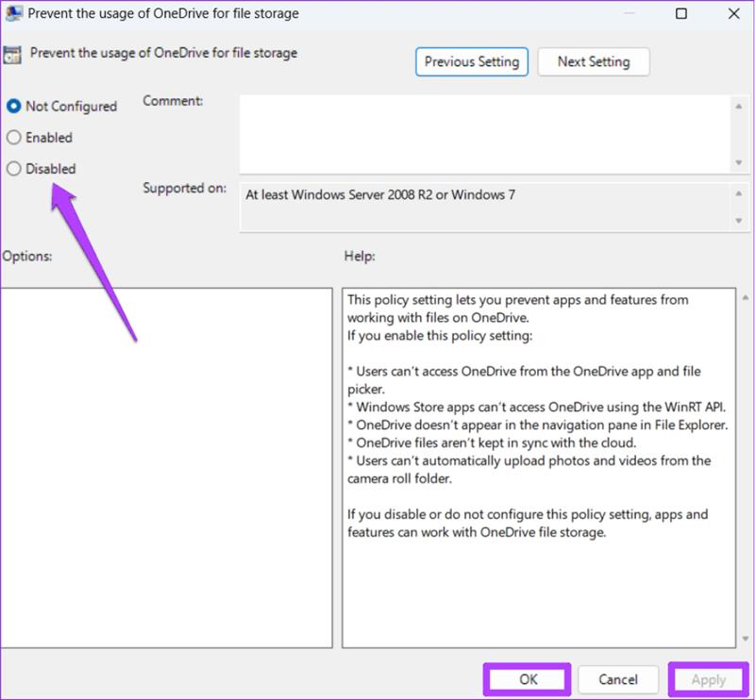This screenshot has width=755, height=700.
Task: Click the Comment box scroll up arrow
Action: [739, 106]
